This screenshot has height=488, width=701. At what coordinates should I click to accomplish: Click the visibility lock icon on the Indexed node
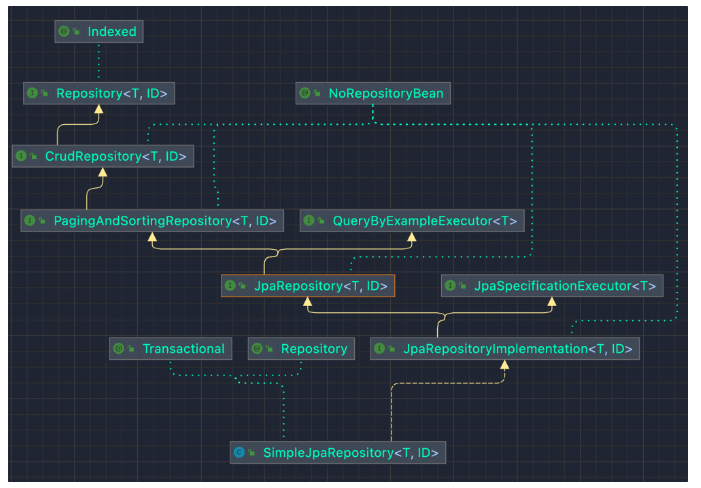pos(76,31)
